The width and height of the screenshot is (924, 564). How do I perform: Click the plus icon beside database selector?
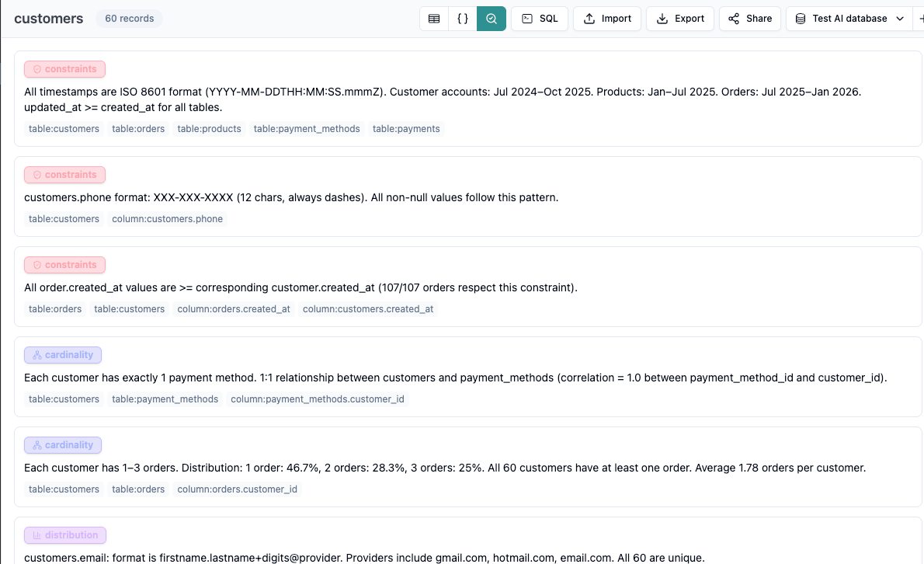click(x=921, y=19)
